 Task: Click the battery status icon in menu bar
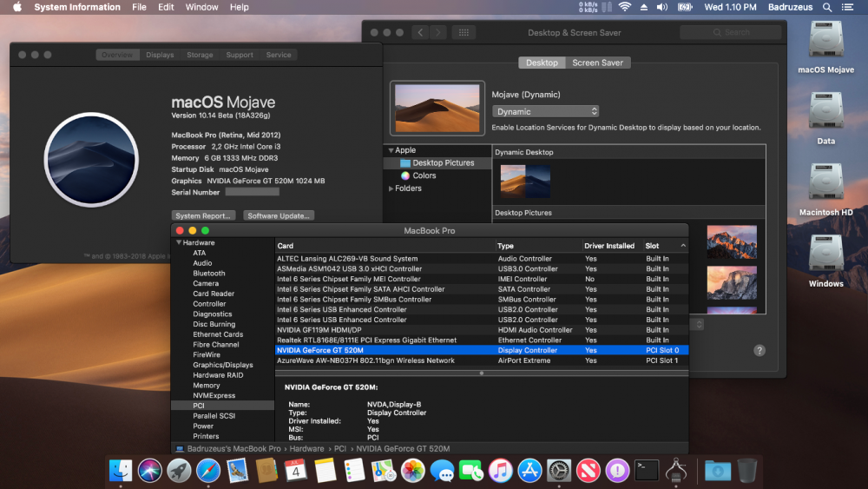coord(686,7)
